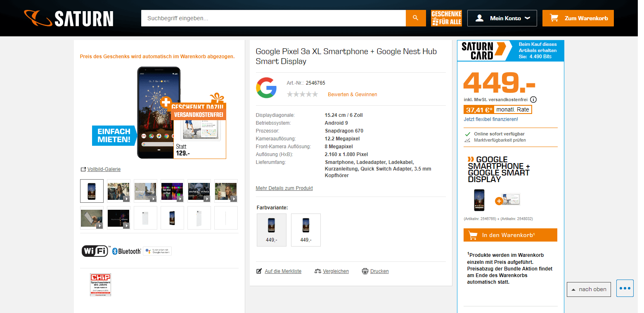Click the Google Assistant compatibility badge
The image size is (644, 313).
(x=157, y=251)
